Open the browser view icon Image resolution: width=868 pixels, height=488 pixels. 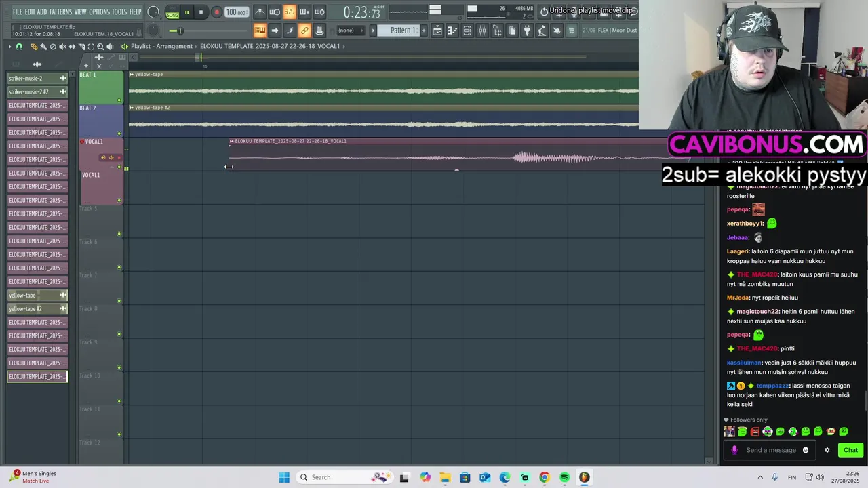[x=497, y=30]
